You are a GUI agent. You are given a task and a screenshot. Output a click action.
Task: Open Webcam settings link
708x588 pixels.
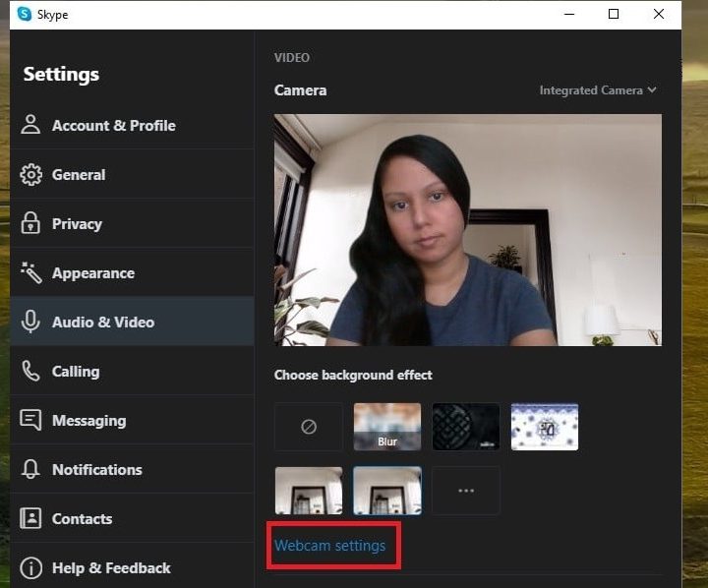pyautogui.click(x=330, y=546)
